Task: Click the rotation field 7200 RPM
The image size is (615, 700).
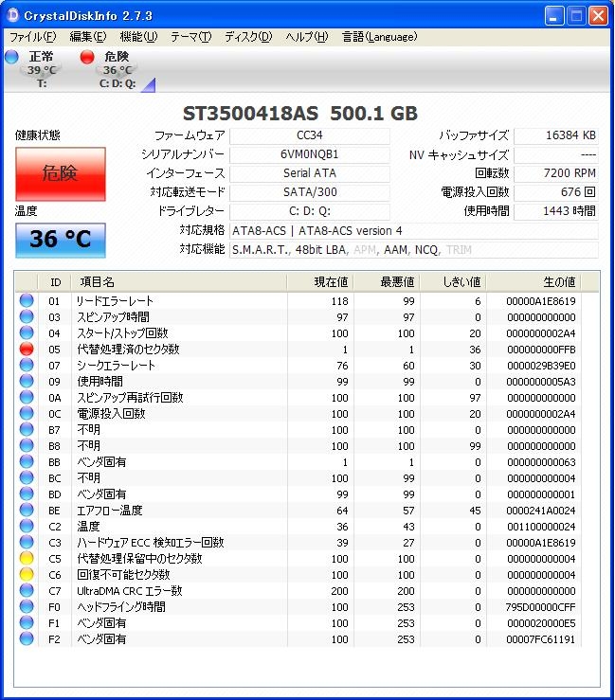Action: 556,173
